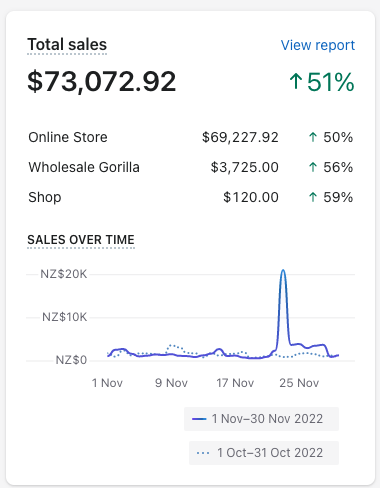Toggle the 1 Nov–30 Nov 2022 legend
Screen dimensions: 380x488
(x=261, y=419)
